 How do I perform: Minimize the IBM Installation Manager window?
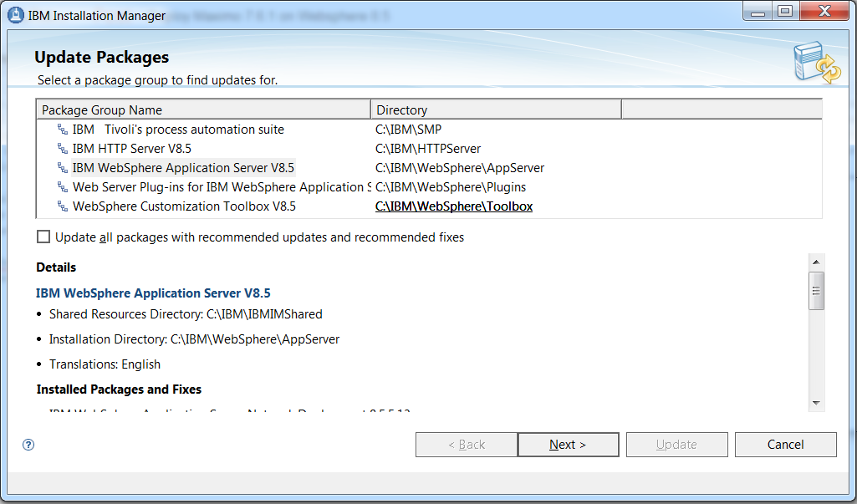[758, 11]
